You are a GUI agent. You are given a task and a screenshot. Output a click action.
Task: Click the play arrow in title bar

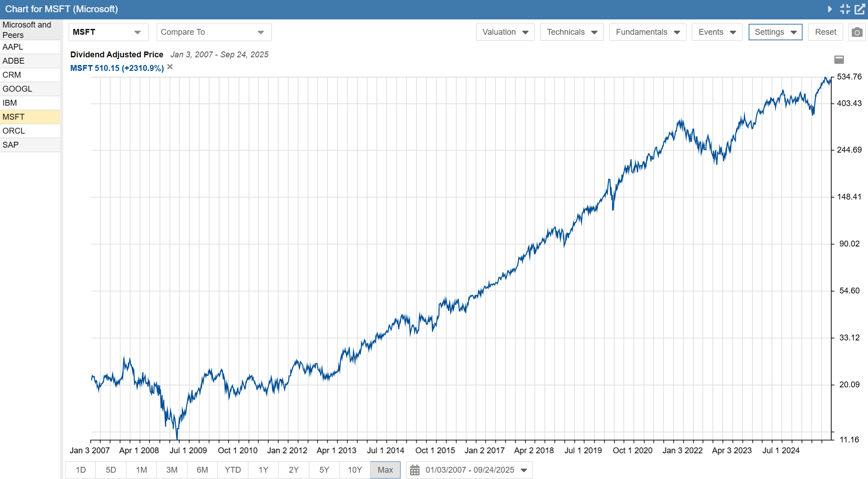coord(830,9)
